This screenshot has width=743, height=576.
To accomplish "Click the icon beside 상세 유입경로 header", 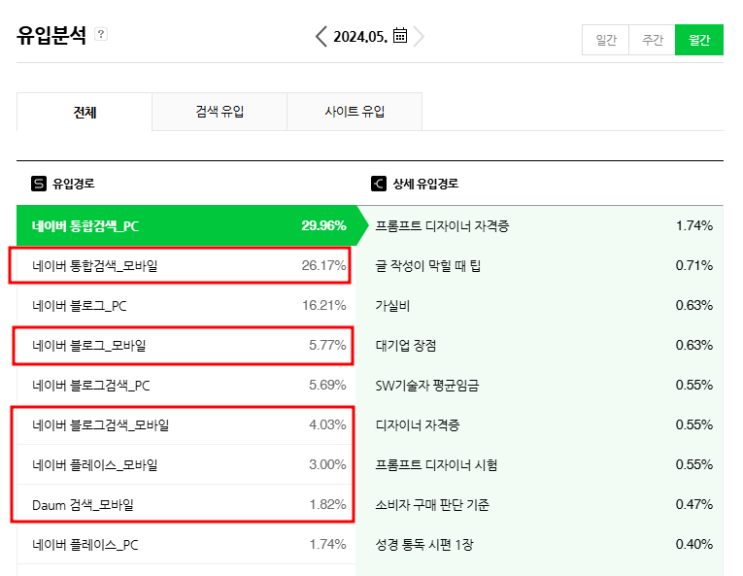I will 379,184.
